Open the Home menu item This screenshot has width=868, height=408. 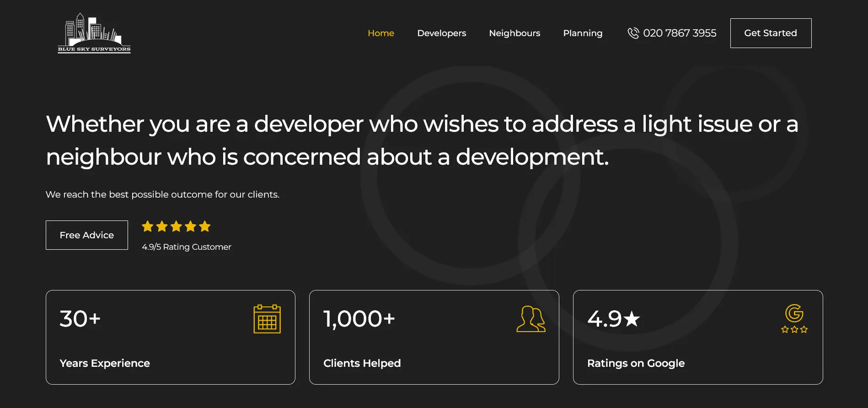pyautogui.click(x=381, y=33)
